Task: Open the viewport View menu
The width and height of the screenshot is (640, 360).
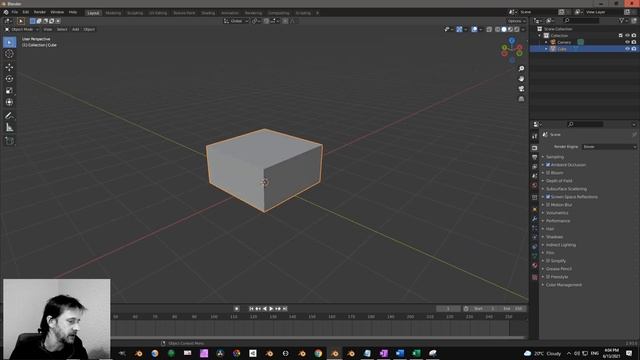Action: coord(48,29)
